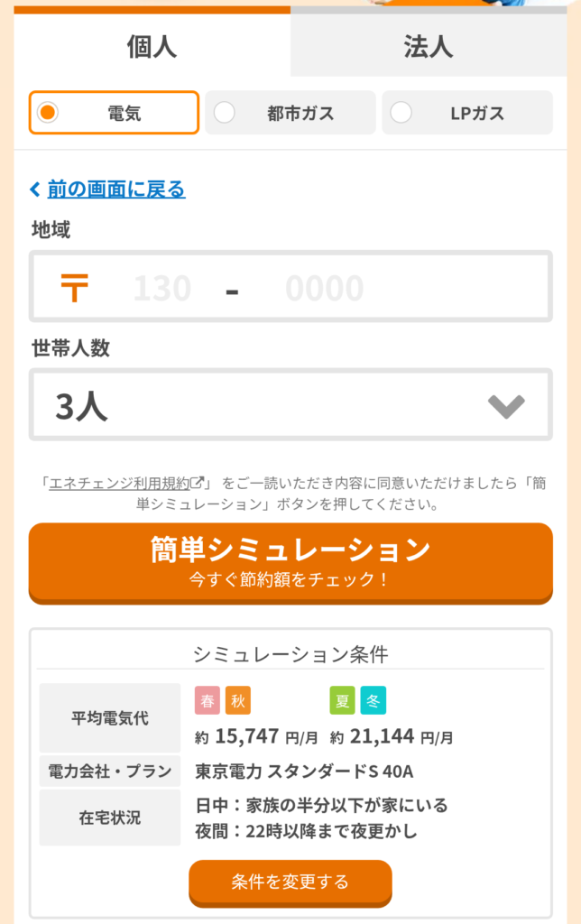581x924 pixels.
Task: Click the gray dropdown chevron arrow
Action: point(506,407)
